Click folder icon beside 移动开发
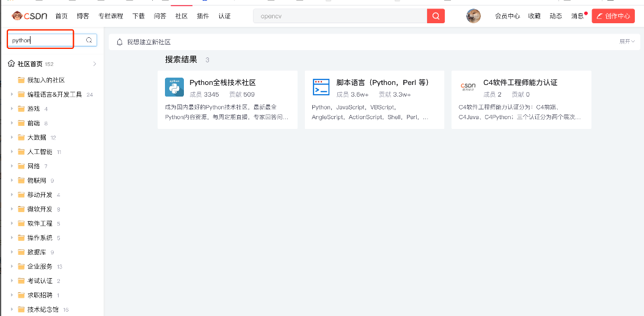 (x=21, y=195)
